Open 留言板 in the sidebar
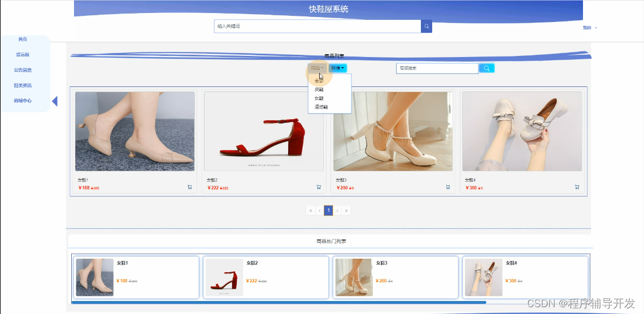The image size is (644, 314). click(23, 55)
